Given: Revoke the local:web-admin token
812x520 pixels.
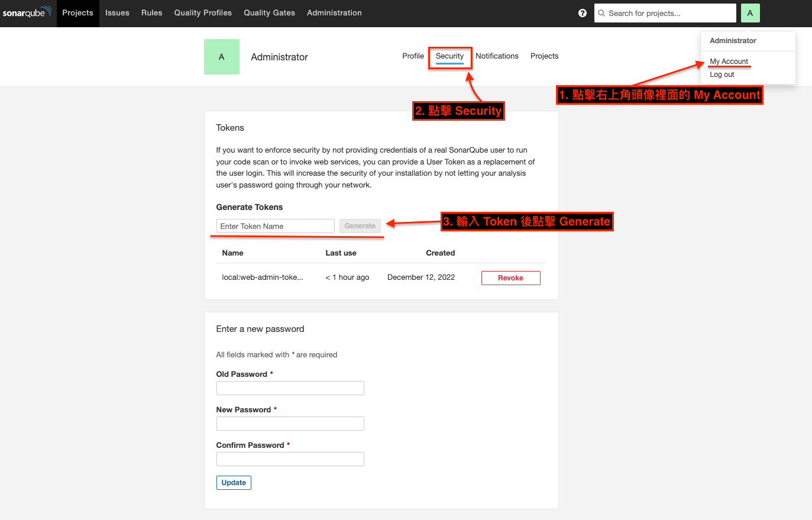Looking at the screenshot, I should pos(510,277).
